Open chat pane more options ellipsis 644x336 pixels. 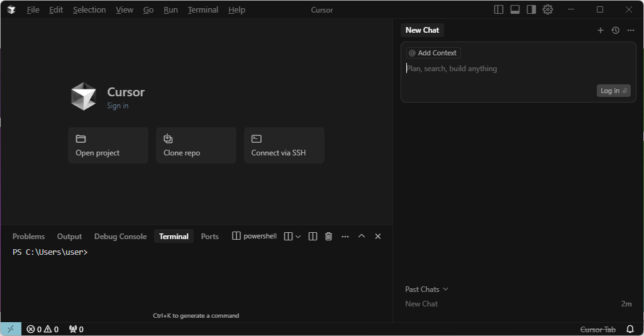pos(630,30)
